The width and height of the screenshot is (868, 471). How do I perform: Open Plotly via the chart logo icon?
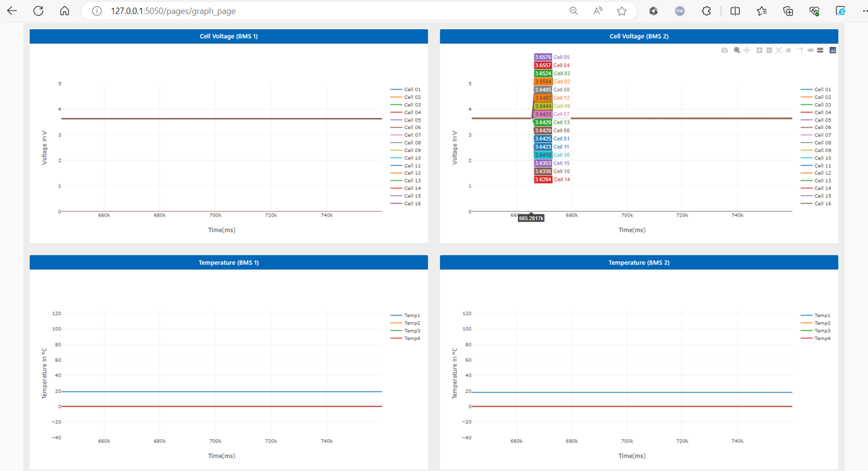[x=832, y=50]
